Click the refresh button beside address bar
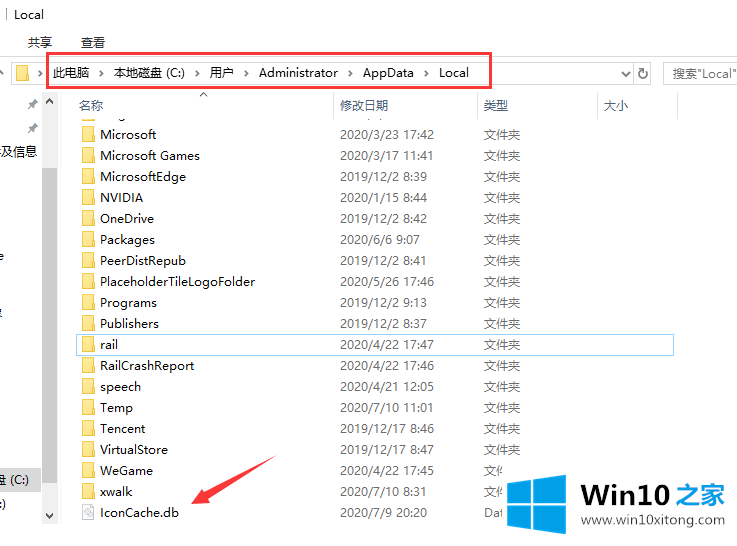Image resolution: width=737 pixels, height=546 pixels. coord(643,74)
